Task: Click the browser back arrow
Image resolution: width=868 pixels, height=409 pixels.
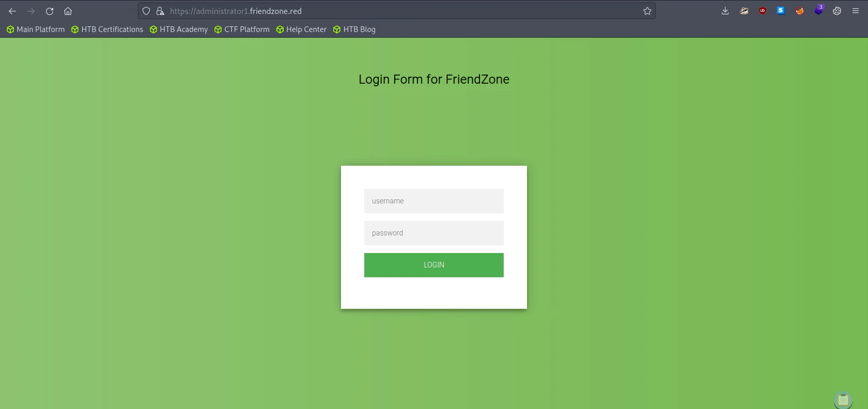Action: [x=12, y=11]
